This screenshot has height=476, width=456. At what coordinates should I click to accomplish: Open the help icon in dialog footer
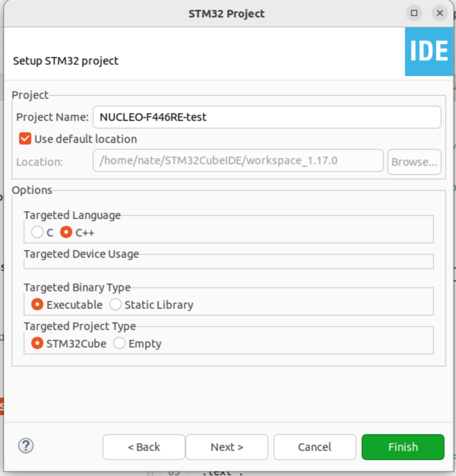[26, 446]
